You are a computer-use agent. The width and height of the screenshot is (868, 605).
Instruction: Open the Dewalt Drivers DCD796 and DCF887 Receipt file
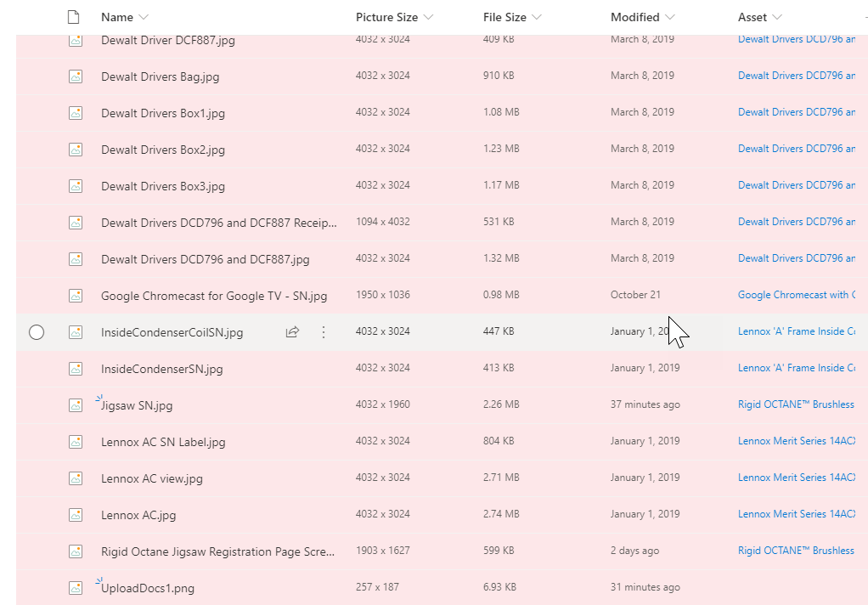pos(218,223)
